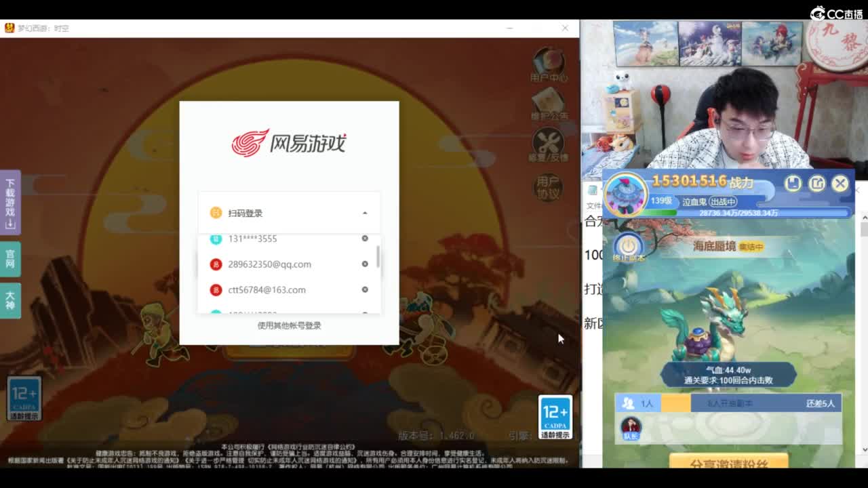Remove saved account ctt56784@163.com
This screenshot has width=868, height=488.
tap(365, 290)
